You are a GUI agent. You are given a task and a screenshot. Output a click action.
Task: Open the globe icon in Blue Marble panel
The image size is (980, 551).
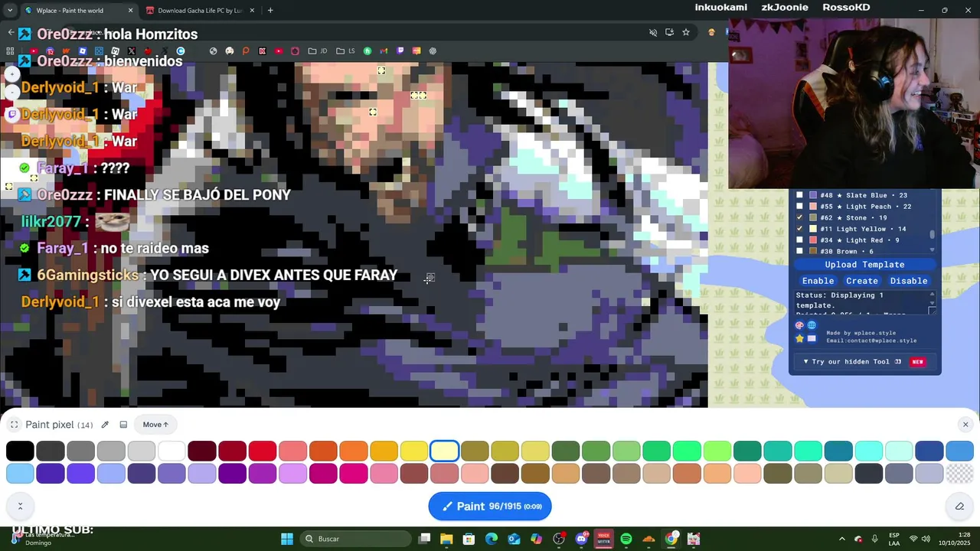pos(812,325)
